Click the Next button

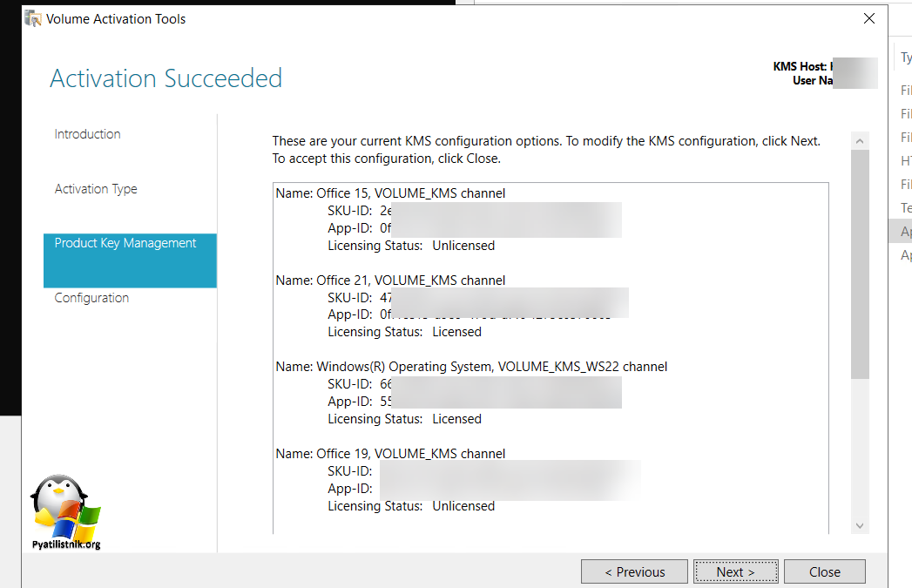click(736, 571)
